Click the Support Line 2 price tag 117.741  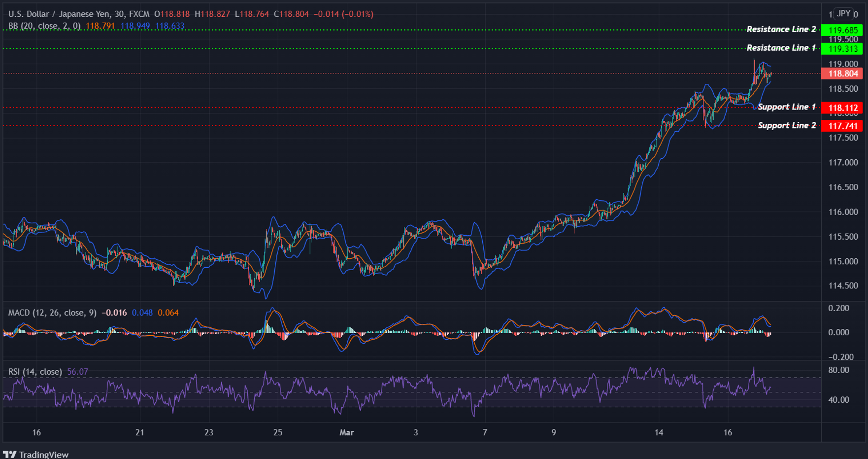click(x=844, y=125)
